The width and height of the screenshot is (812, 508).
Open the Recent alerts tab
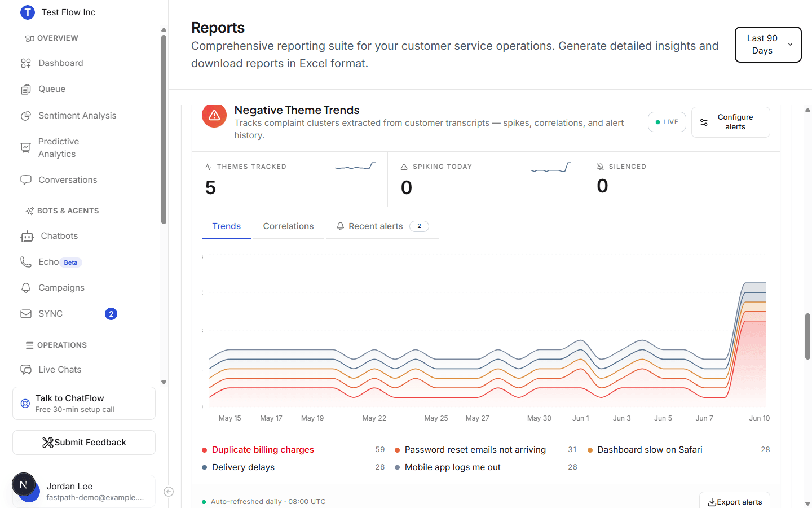pyautogui.click(x=383, y=226)
